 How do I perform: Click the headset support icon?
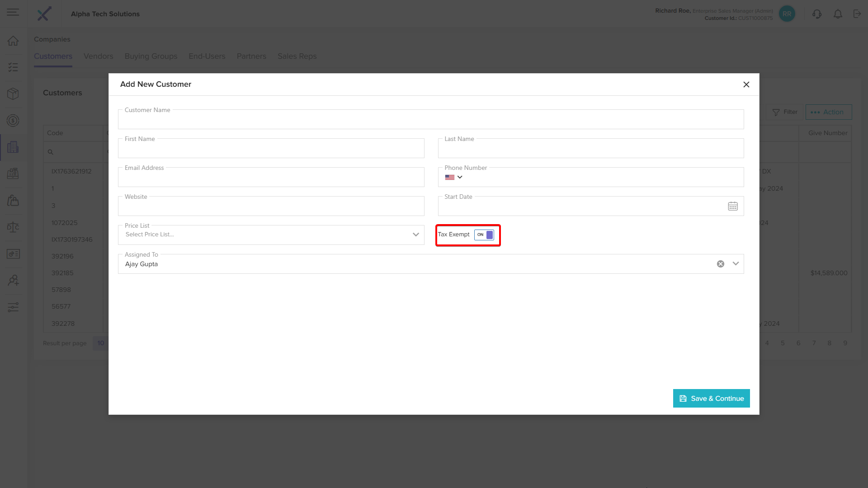pos(817,14)
